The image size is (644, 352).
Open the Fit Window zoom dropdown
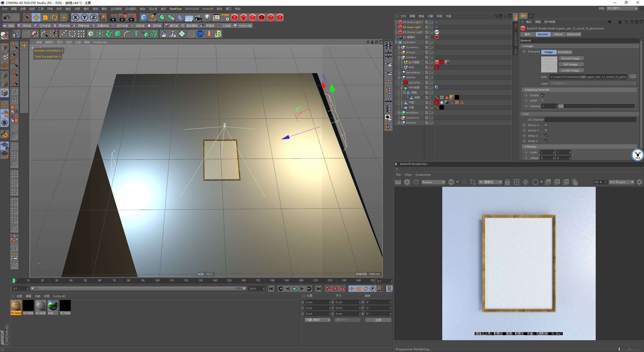click(x=621, y=182)
